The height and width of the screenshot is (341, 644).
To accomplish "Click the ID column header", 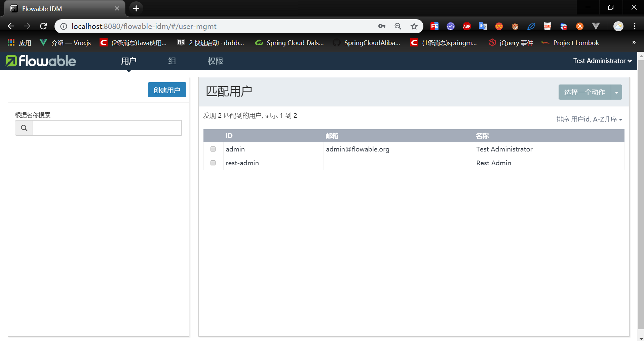I will [229, 136].
